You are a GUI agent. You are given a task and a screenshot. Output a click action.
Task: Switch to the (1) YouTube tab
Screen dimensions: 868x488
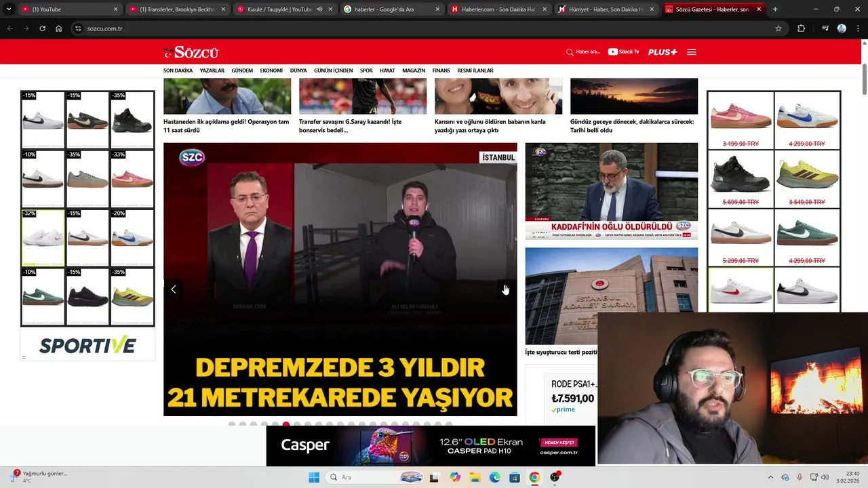(69, 9)
